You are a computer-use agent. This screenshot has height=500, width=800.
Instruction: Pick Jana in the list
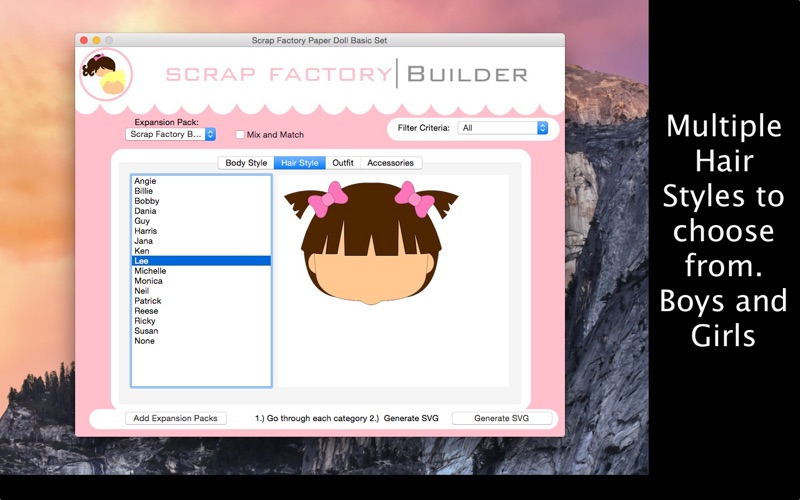201,241
